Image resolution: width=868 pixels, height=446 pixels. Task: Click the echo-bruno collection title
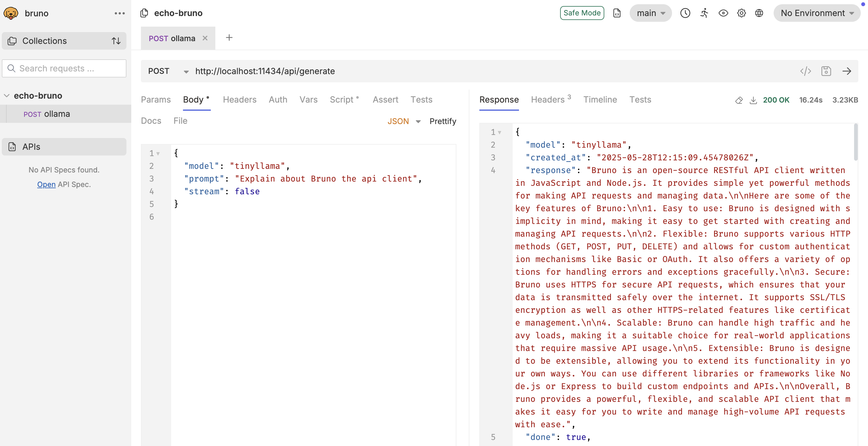178,13
